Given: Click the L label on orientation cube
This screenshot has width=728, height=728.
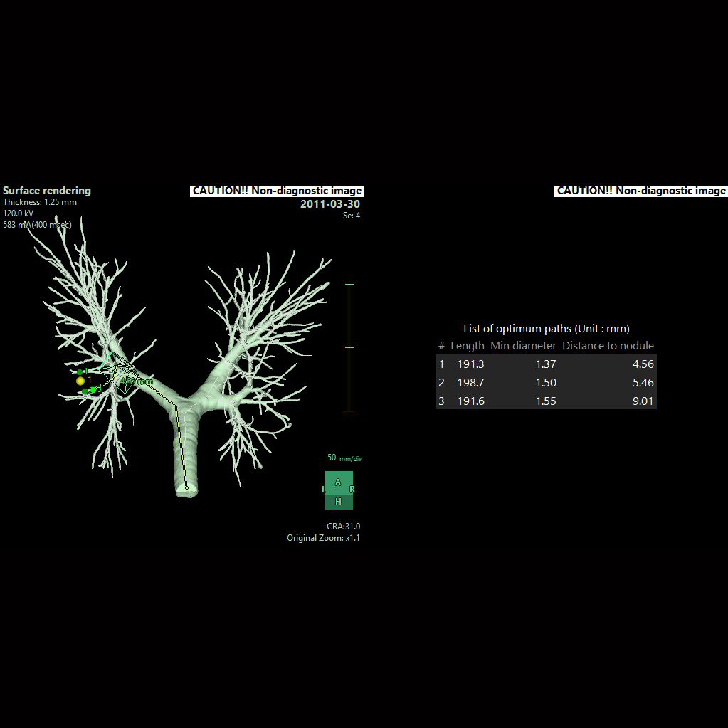Looking at the screenshot, I should coord(324,490).
